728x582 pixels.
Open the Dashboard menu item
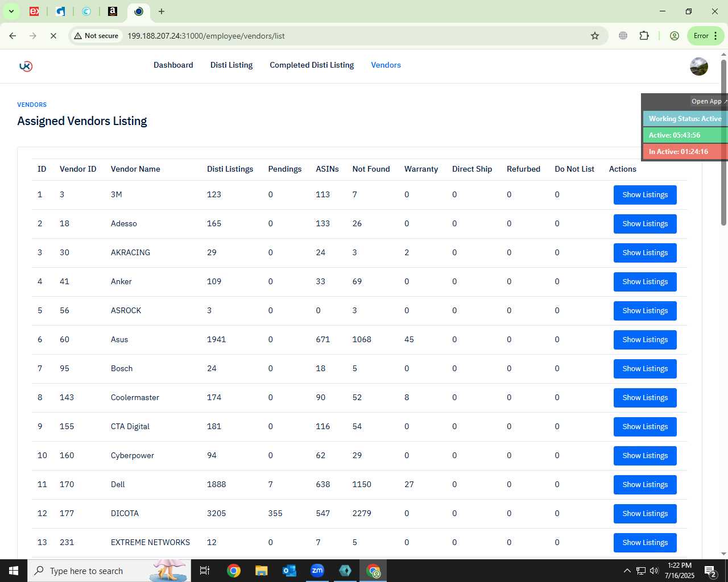pos(173,65)
